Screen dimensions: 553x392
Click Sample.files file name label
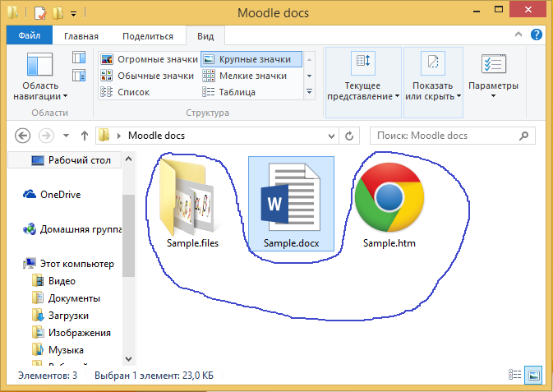(192, 243)
